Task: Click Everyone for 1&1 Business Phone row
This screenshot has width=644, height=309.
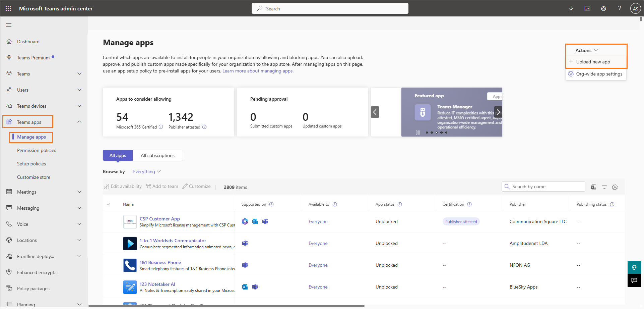Action: pos(318,265)
